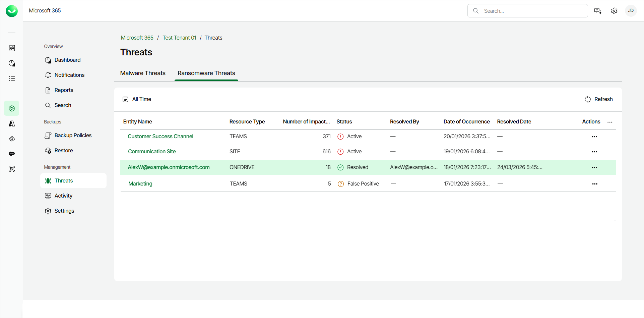Switch to the Malware Threats tab
Image resolution: width=644 pixels, height=318 pixels.
[x=143, y=73]
